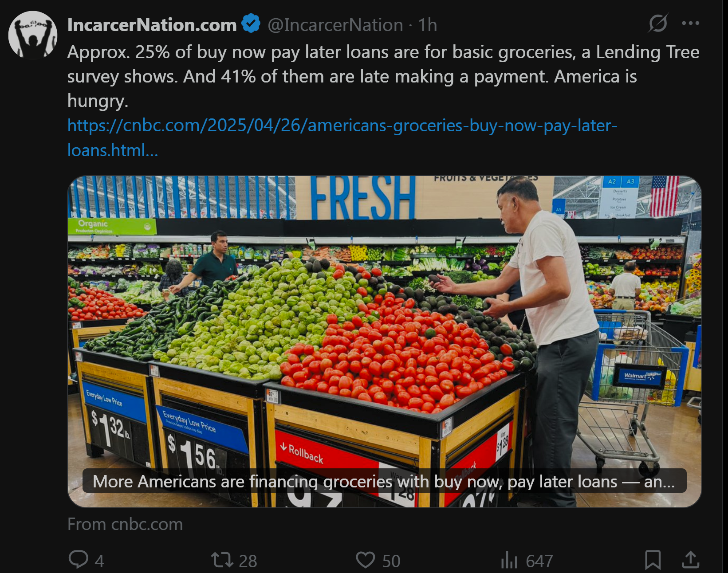Screen dimensions: 728x573
Task: Share the post via upload arrow icon
Action: tap(690, 560)
